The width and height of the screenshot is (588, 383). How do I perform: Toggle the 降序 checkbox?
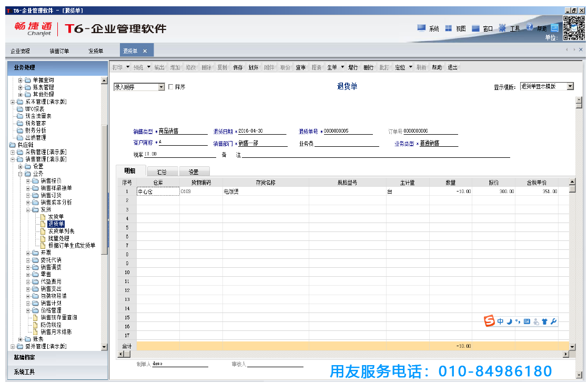point(170,87)
